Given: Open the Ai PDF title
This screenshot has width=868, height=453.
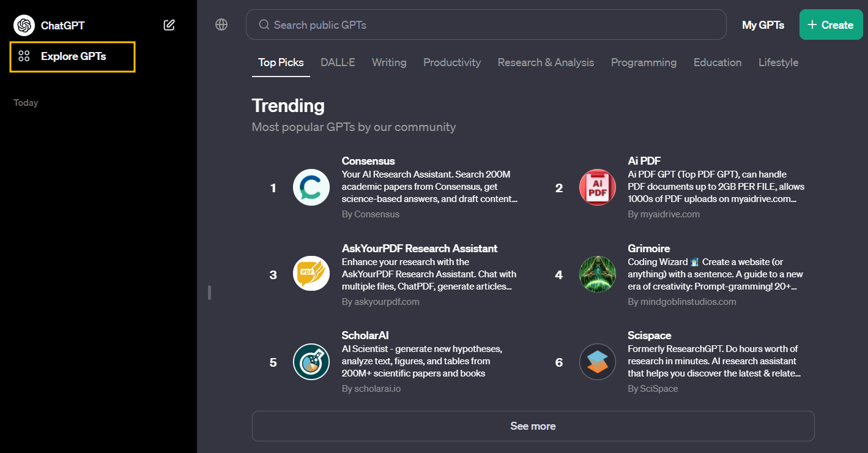Looking at the screenshot, I should [644, 161].
